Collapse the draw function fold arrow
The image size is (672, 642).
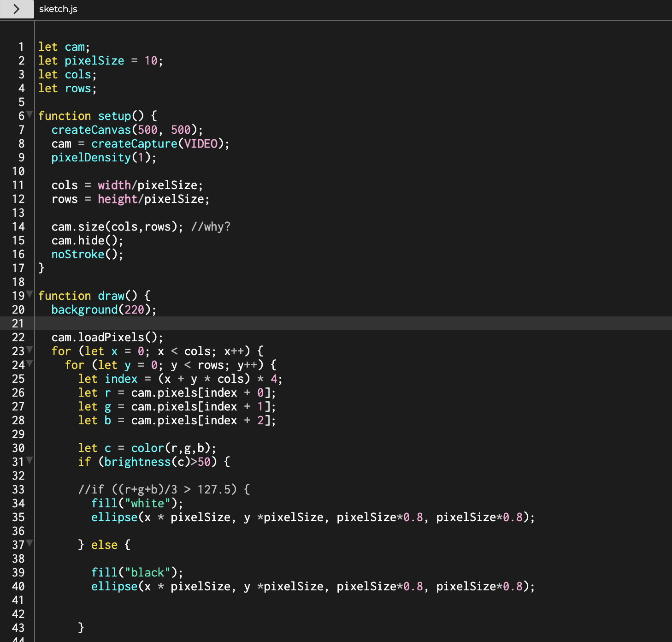point(30,294)
